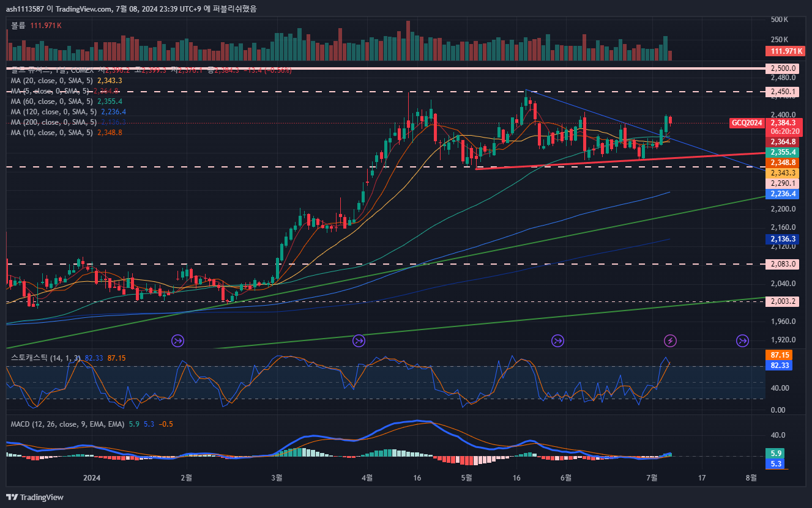Select the MACD (12, 26, close) legend

coord(67,424)
